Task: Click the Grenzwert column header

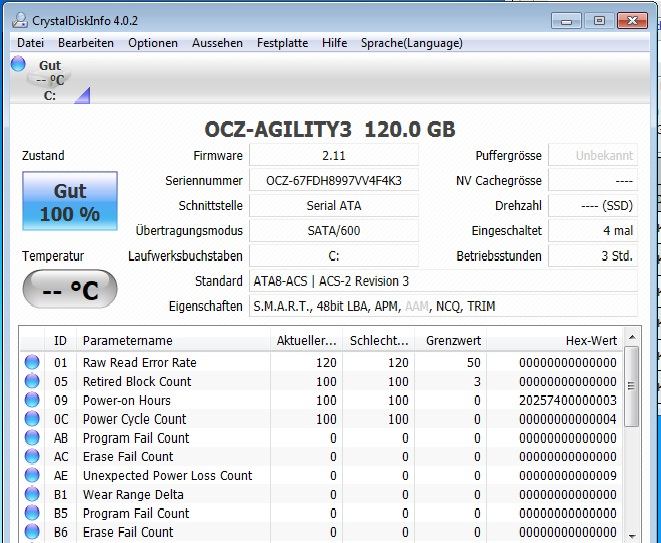Action: point(451,341)
